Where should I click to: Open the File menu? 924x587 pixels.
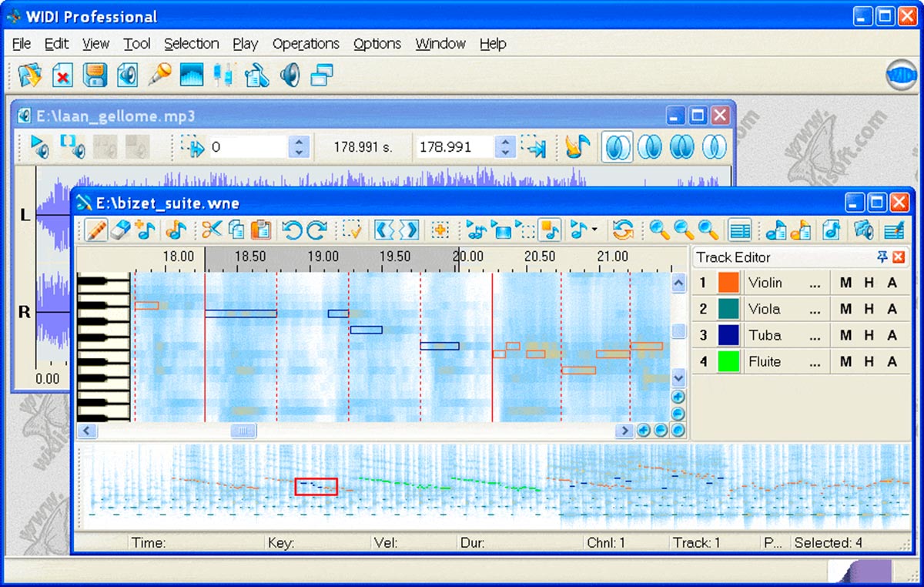click(22, 44)
